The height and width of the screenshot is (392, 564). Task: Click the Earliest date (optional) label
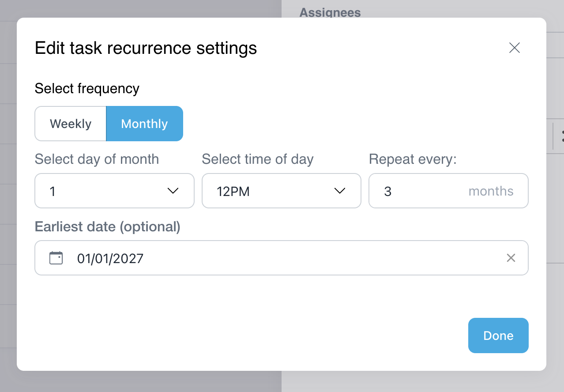[108, 226]
